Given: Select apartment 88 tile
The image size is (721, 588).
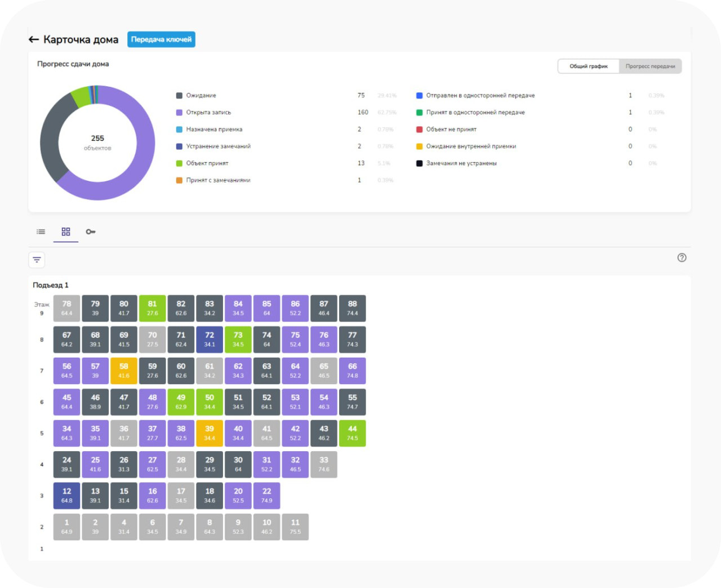Looking at the screenshot, I should point(353,308).
